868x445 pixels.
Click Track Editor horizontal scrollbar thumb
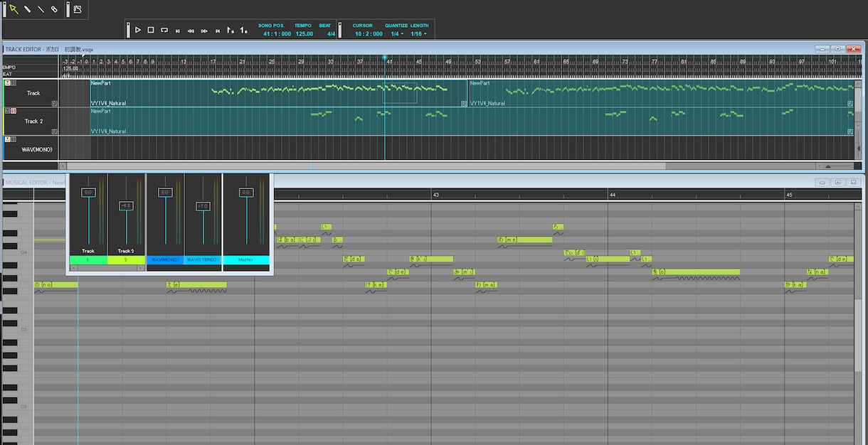[366, 166]
